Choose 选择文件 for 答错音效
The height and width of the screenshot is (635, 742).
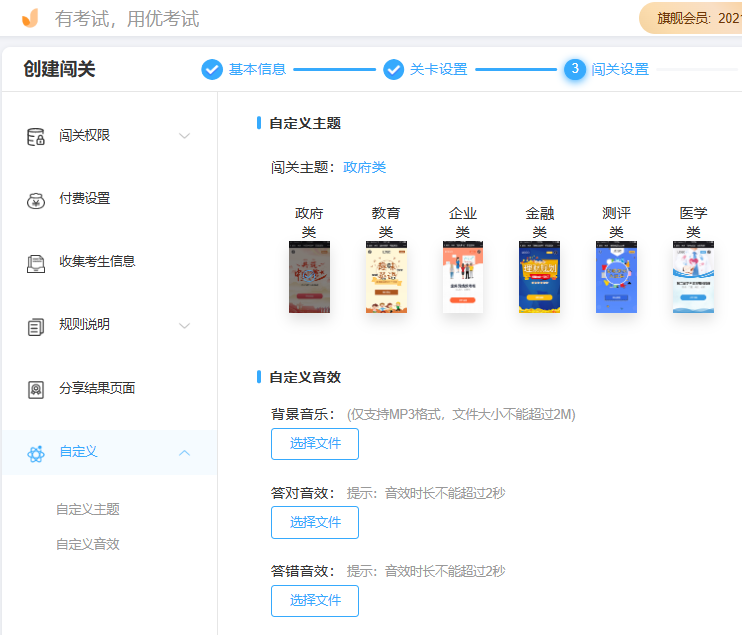pyautogui.click(x=315, y=601)
